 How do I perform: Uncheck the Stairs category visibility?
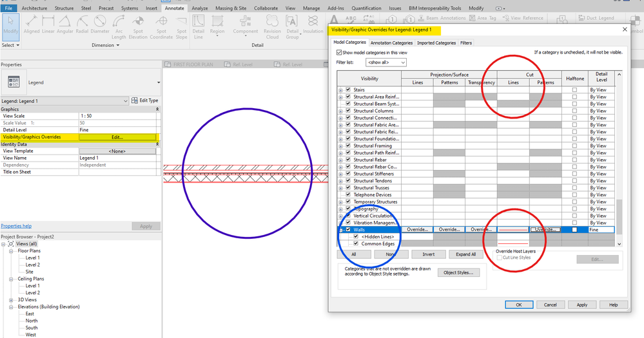coord(348,89)
